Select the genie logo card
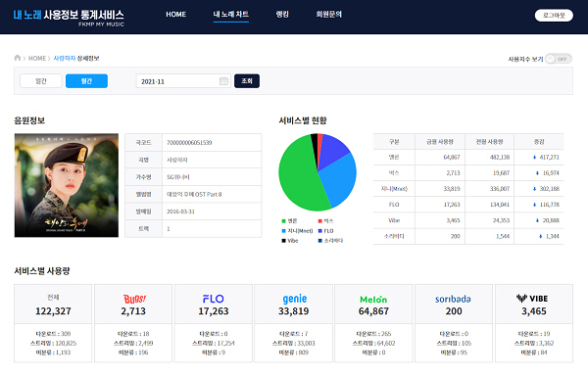 click(294, 305)
